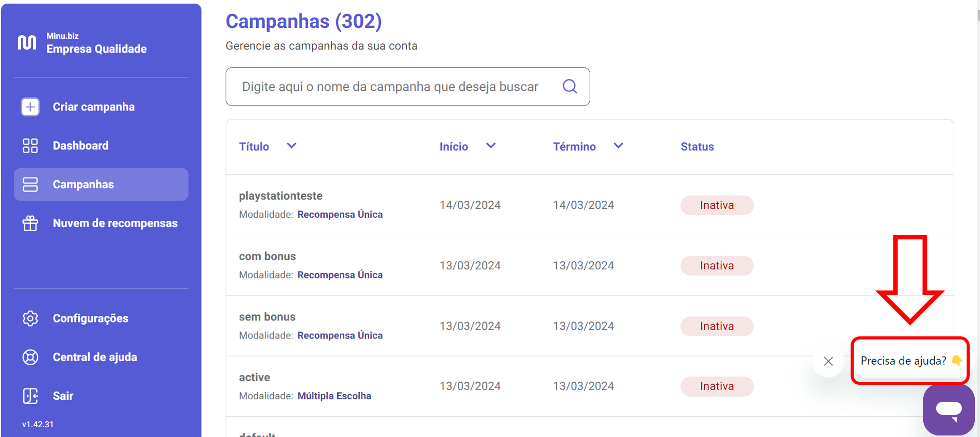The height and width of the screenshot is (437, 980).
Task: Sort campaigns using the Título chevron
Action: 291,146
